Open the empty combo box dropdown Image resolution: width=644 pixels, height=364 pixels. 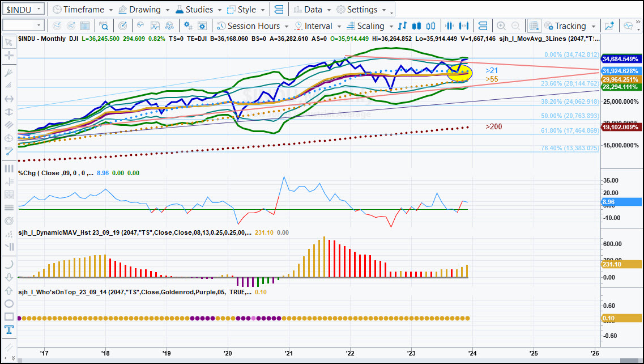[39, 26]
